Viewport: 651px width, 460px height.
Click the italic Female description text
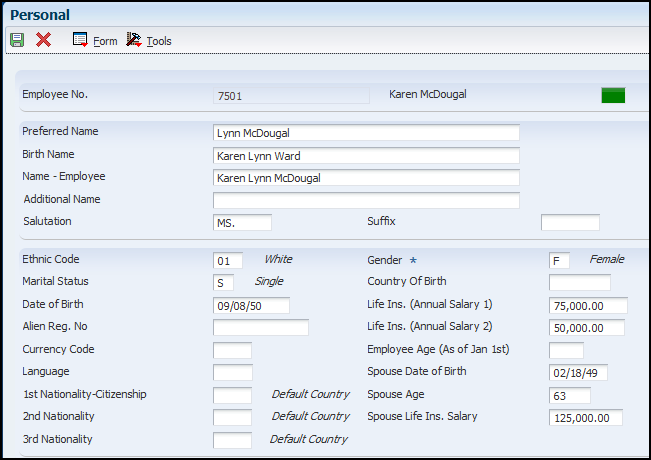607,259
